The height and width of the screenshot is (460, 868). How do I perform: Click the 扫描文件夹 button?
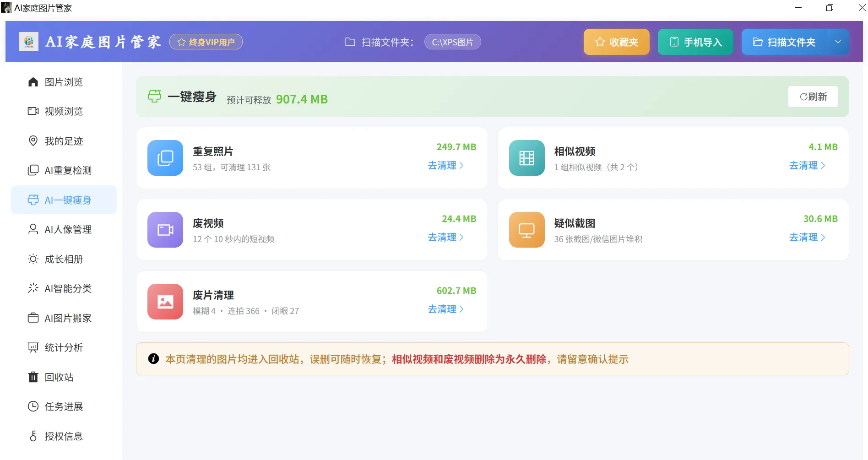pos(784,42)
